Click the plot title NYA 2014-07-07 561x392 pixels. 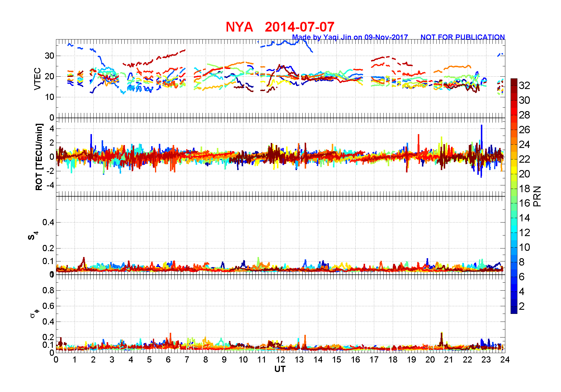pyautogui.click(x=280, y=27)
